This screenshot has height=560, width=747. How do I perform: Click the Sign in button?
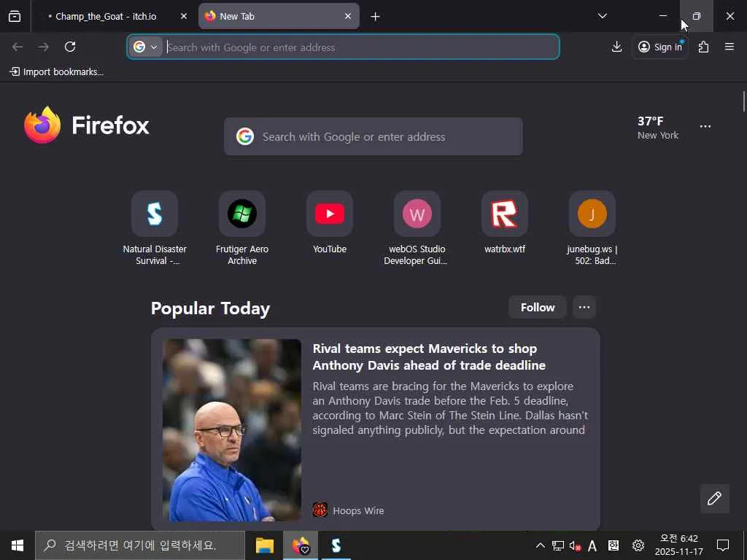pyautogui.click(x=659, y=47)
